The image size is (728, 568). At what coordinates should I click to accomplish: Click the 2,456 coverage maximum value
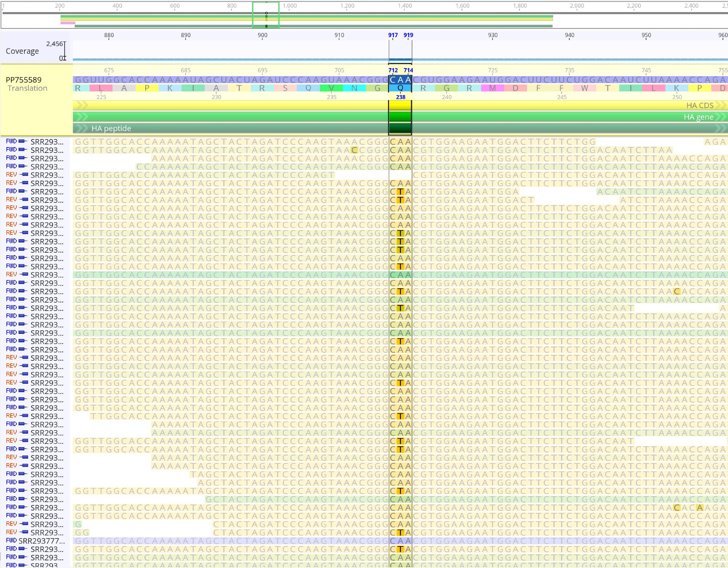pos(54,44)
